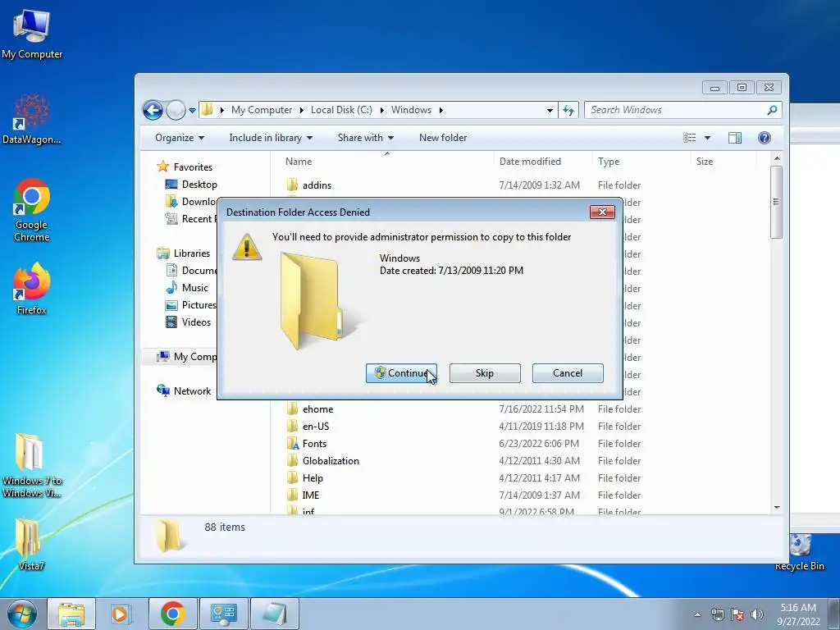Viewport: 840px width, 630px height.
Task: Expand the arrow after Windows in breadcrumb
Action: (x=441, y=110)
